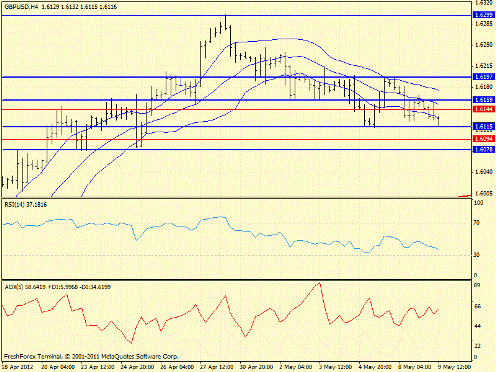
Task: Click the RSI scale value 100
Action: tap(479, 203)
